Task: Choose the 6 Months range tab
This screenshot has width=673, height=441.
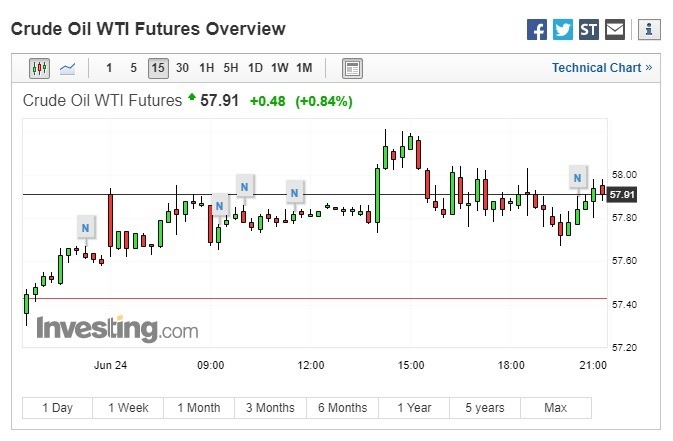Action: (343, 408)
